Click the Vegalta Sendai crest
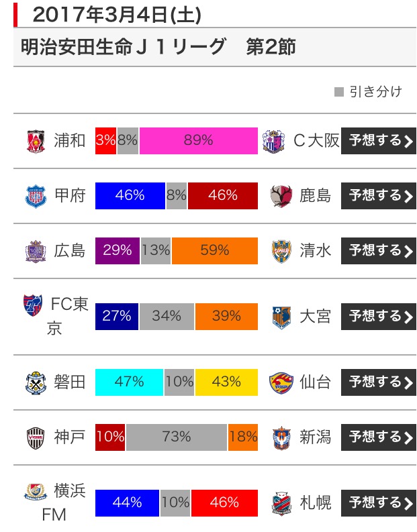Image resolution: width=417 pixels, height=532 pixels. pyautogui.click(x=281, y=382)
